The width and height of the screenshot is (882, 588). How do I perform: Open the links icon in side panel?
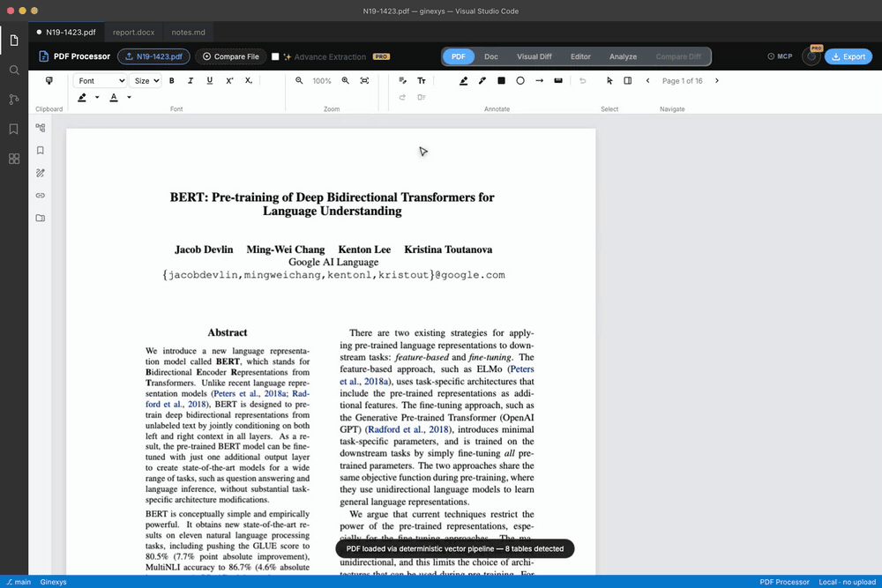[x=41, y=196]
